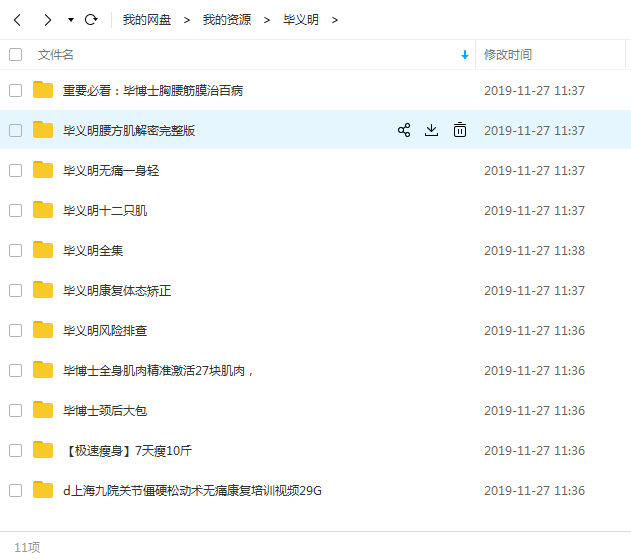Open folder name 毕义明全集
Screen dimensions: 631x559
(93, 250)
